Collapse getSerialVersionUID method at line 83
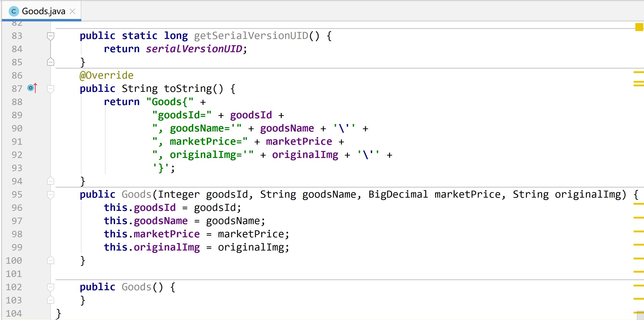Screen dimensions: 644x320 [51, 36]
